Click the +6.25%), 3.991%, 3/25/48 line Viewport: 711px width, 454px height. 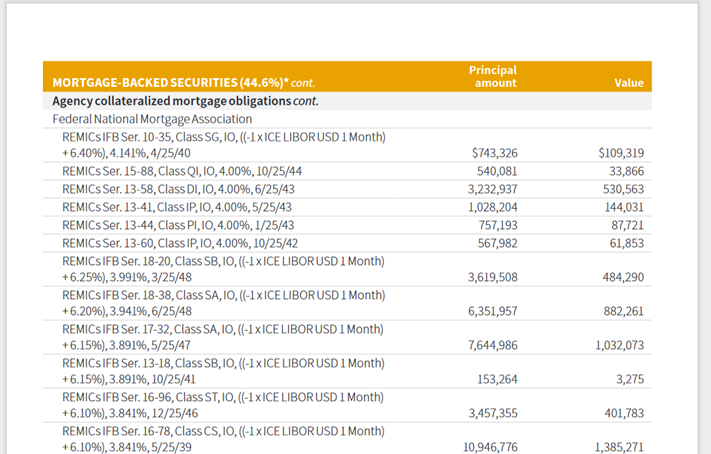[127, 278]
